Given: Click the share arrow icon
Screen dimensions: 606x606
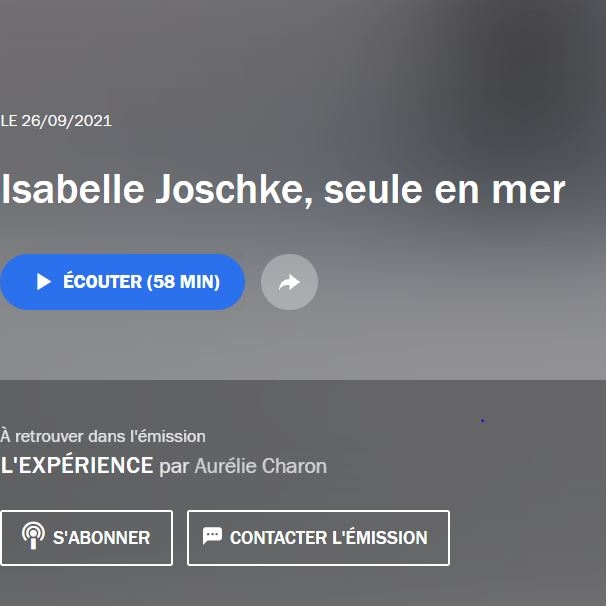Looking at the screenshot, I should (289, 282).
